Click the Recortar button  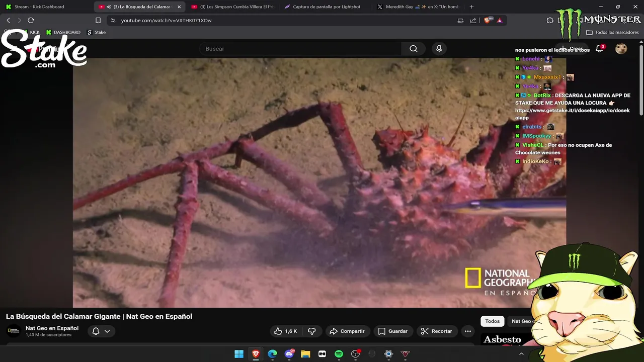[x=436, y=331]
